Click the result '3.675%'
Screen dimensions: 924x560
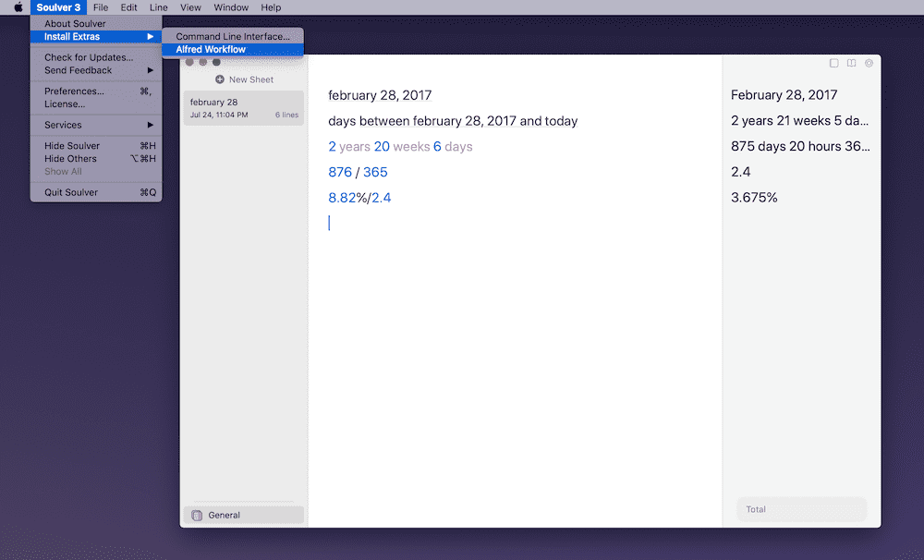[x=754, y=198]
